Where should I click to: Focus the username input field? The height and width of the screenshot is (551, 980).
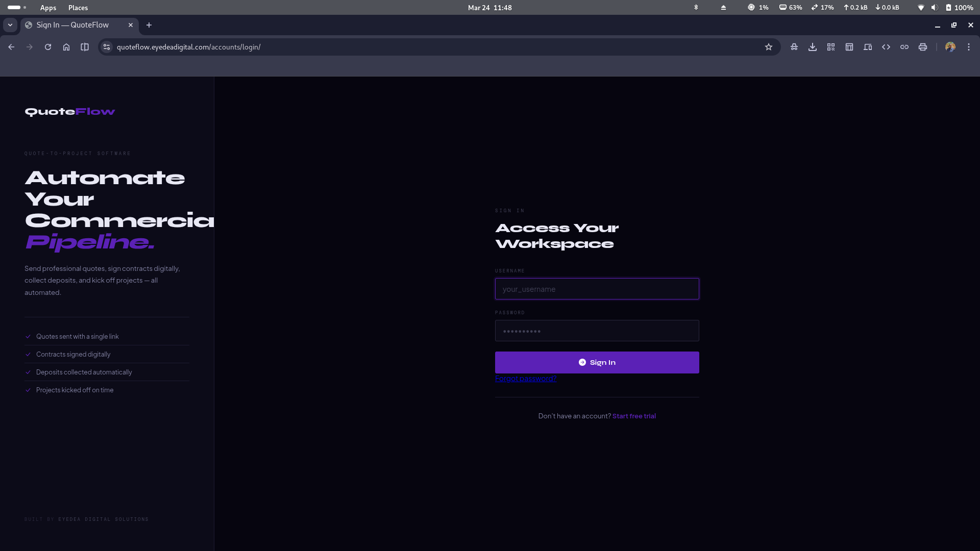coord(597,289)
